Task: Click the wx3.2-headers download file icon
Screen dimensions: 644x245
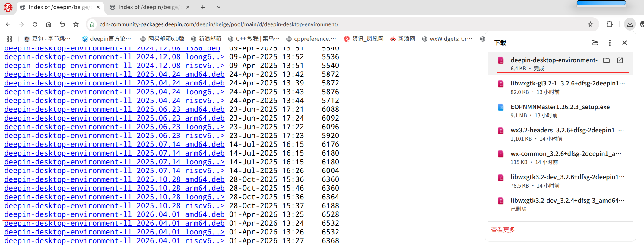Action: tap(501, 131)
